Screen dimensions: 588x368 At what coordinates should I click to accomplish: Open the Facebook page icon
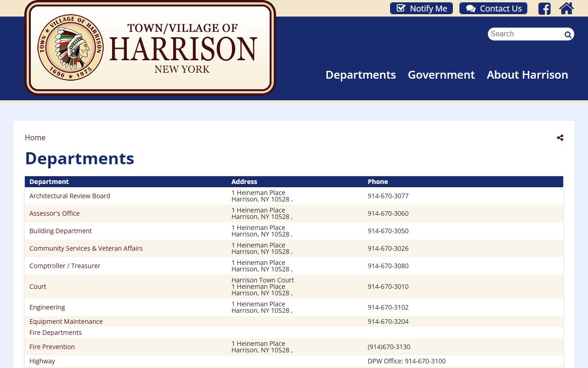(x=544, y=9)
